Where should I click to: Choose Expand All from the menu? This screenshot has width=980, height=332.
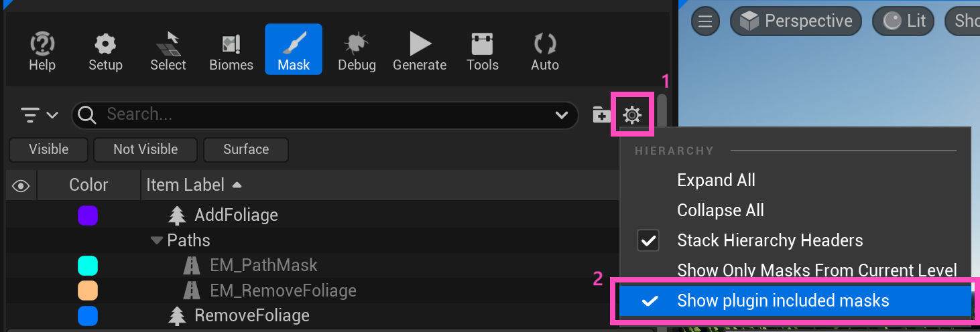716,180
